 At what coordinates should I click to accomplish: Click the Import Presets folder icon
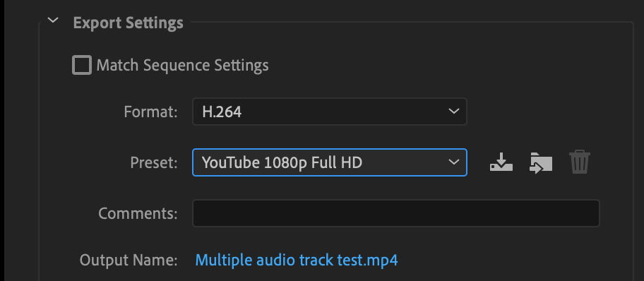(541, 162)
